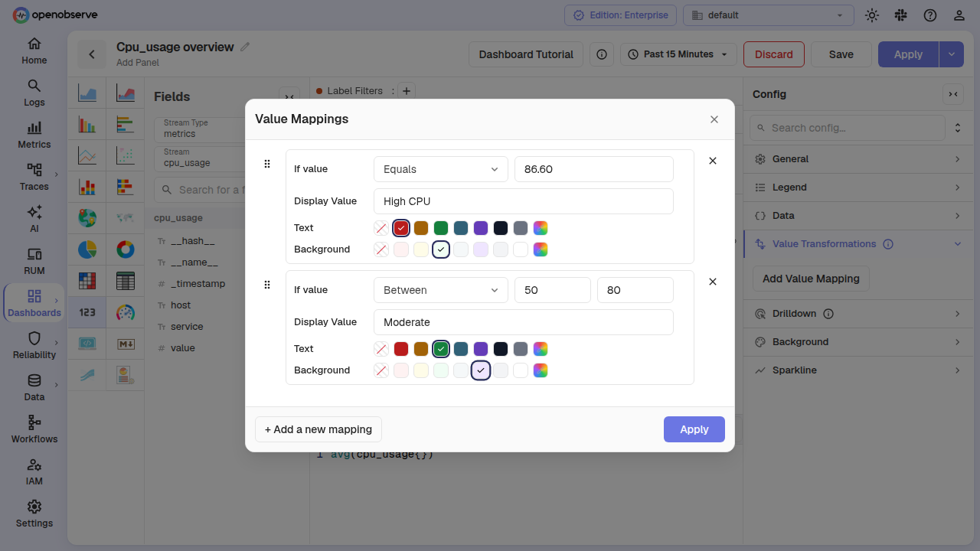Pick the purple text color for High CPU
The height and width of the screenshot is (551, 980).
[481, 228]
